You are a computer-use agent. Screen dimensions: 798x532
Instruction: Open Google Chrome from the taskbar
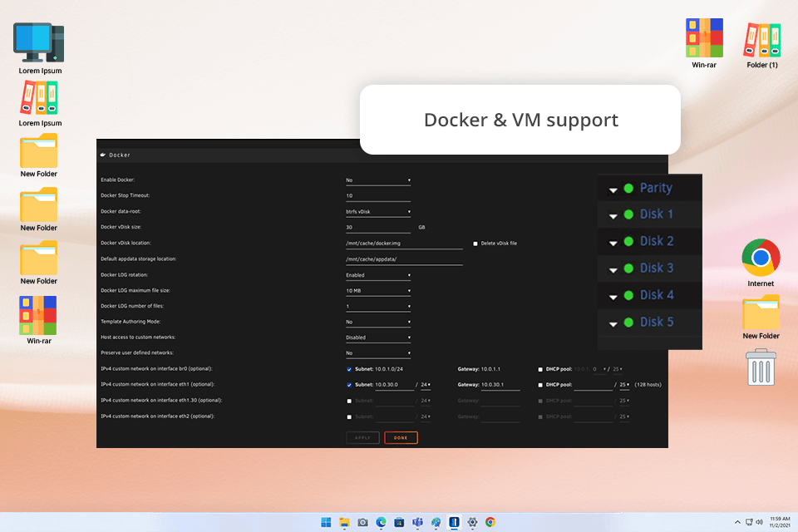coord(490,522)
